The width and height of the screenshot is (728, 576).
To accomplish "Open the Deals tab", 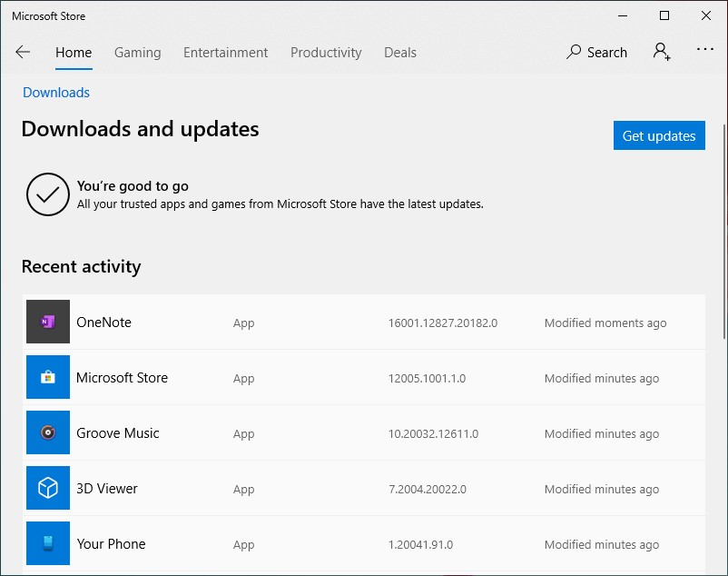I will (x=400, y=53).
